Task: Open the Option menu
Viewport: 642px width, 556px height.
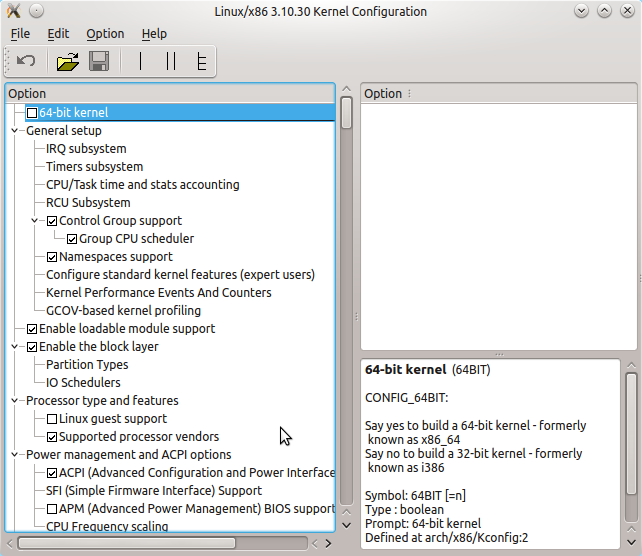Action: pos(105,34)
